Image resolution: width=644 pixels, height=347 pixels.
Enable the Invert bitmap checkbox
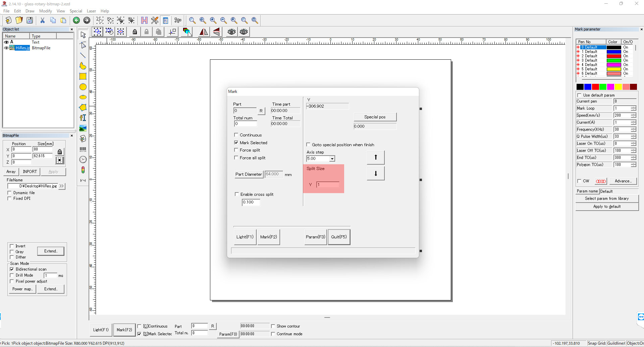pos(12,246)
